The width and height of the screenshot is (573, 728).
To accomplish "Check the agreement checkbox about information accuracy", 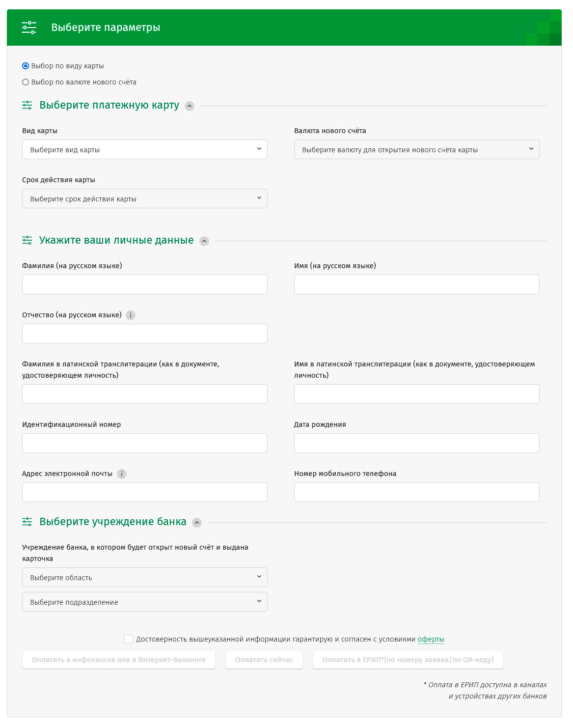I will [x=129, y=639].
